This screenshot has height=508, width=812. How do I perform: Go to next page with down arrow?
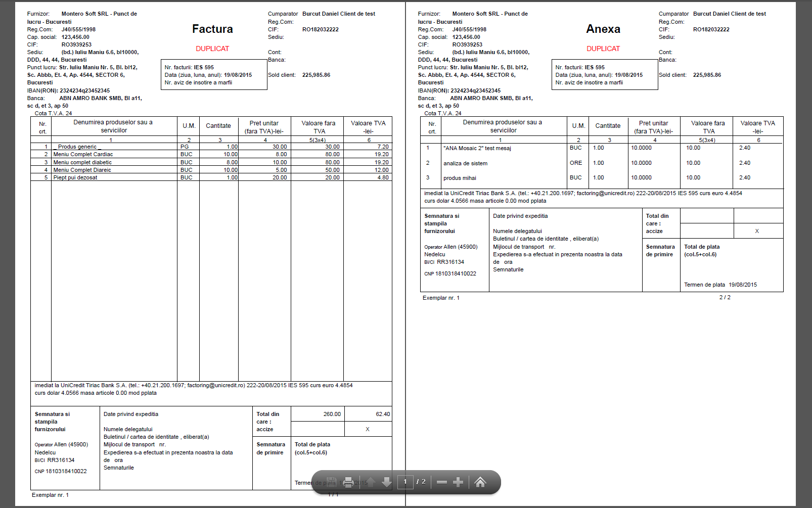(x=387, y=482)
